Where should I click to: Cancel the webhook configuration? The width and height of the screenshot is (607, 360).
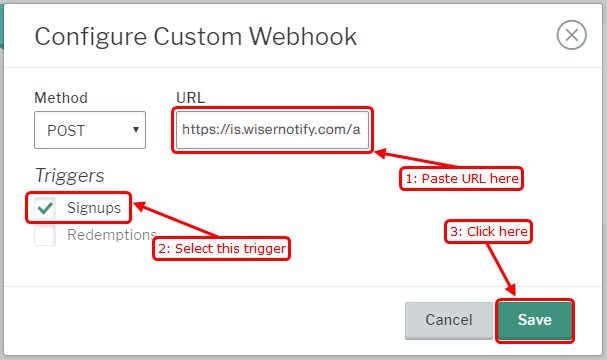(x=449, y=321)
